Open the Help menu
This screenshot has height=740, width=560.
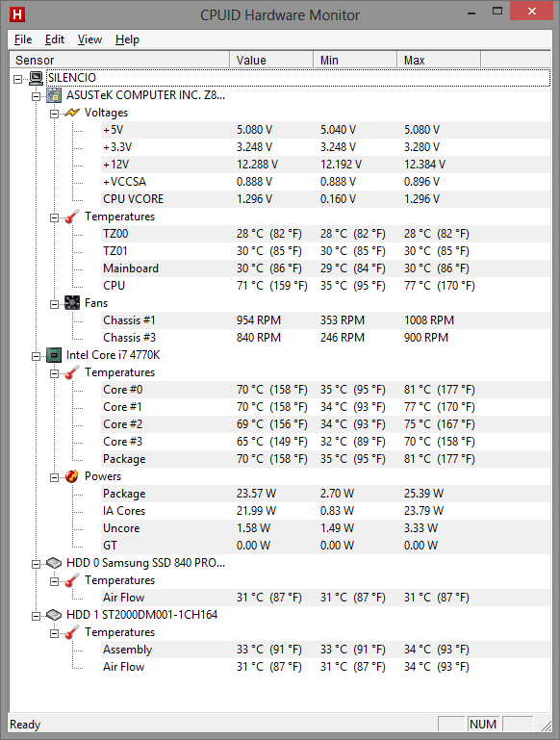click(127, 39)
